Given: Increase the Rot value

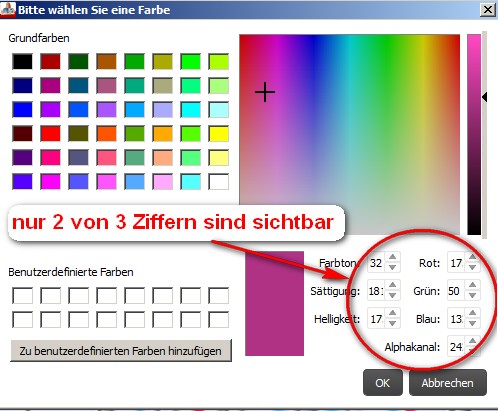Looking at the screenshot, I should pos(473,257).
